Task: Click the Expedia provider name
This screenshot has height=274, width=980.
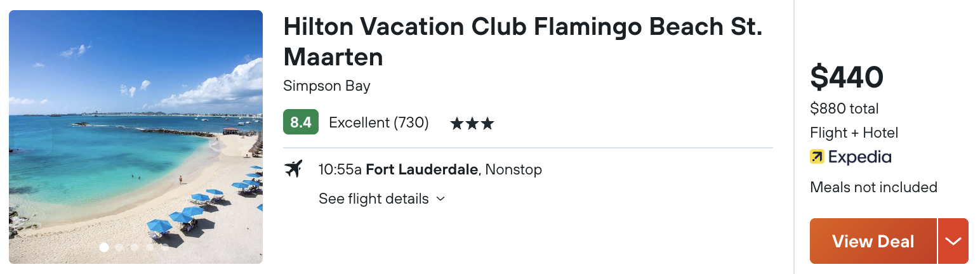Action: coord(859,157)
